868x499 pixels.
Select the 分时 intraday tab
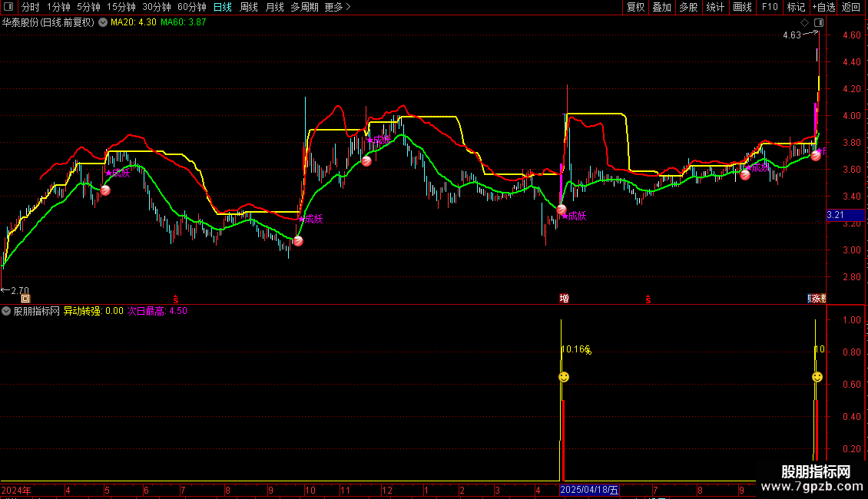tap(31, 7)
